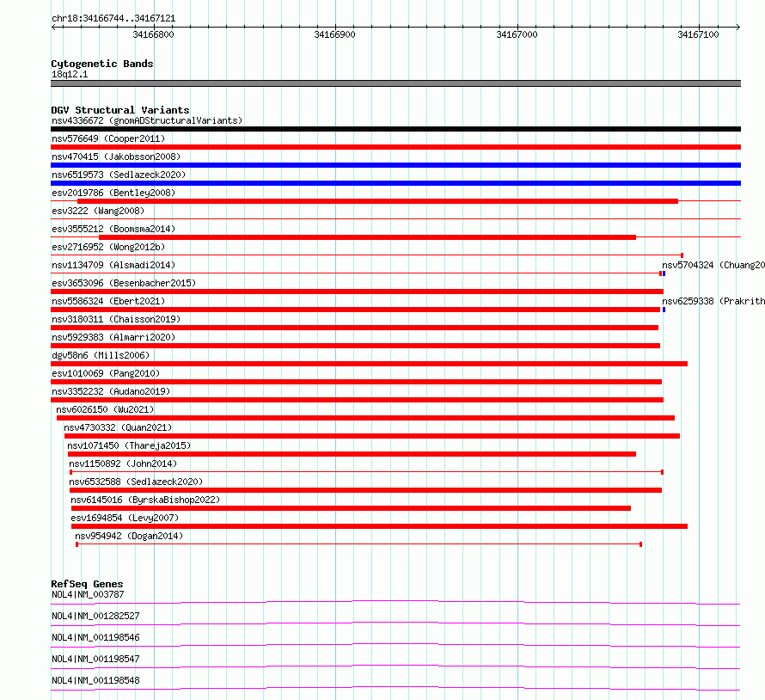The width and height of the screenshot is (765, 700).
Task: Click nsv3352232 (Audano2019) variant label
Action: coord(111,391)
